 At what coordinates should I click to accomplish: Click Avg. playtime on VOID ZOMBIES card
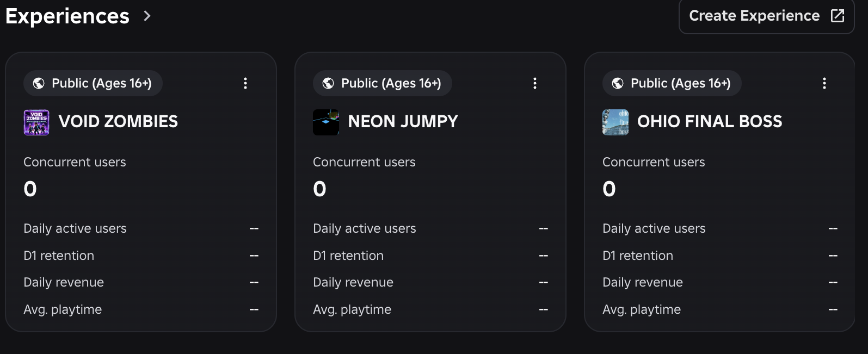click(63, 309)
